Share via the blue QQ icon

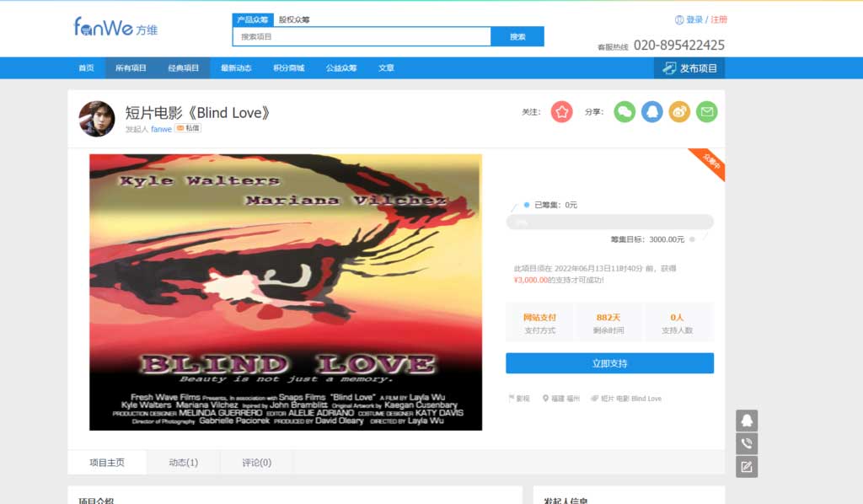click(x=651, y=112)
